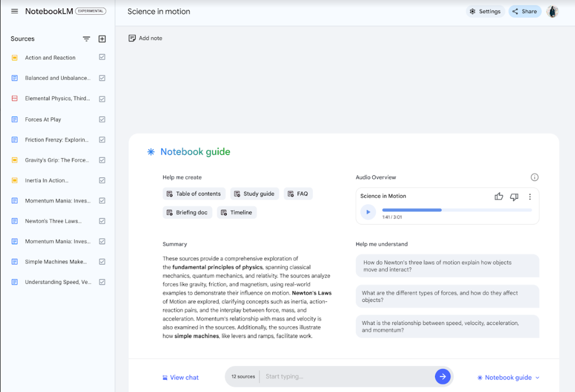
Task: Uncheck the Forces At Play source
Action: coord(102,119)
